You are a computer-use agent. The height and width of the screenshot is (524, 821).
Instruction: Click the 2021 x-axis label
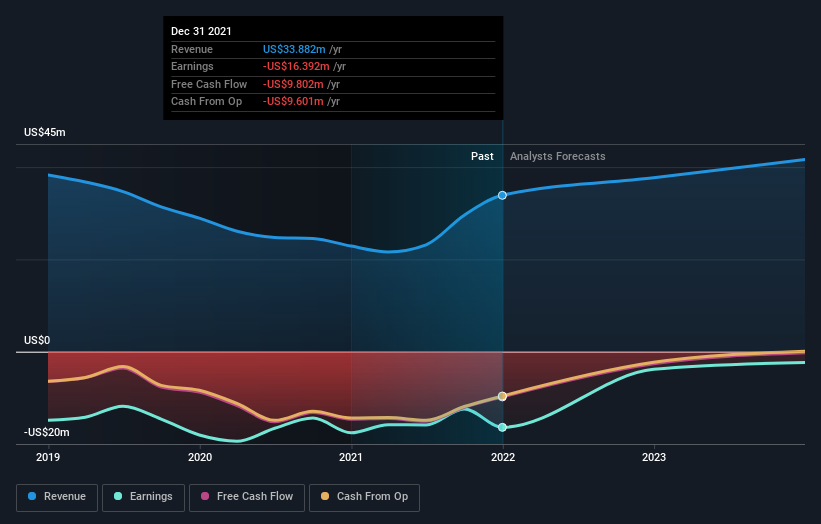coord(351,457)
